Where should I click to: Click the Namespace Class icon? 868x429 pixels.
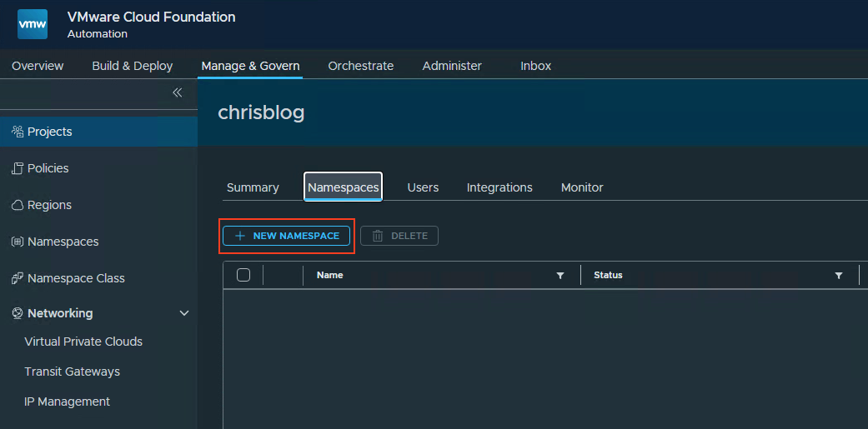click(18, 278)
